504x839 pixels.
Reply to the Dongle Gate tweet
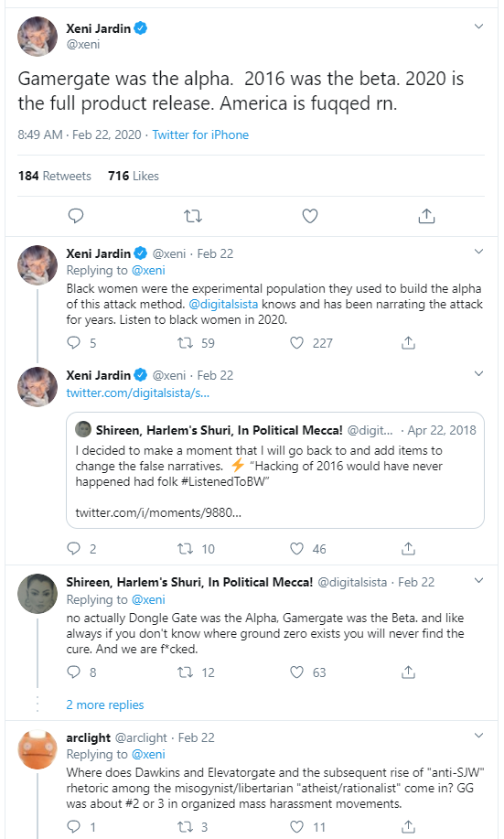pyautogui.click(x=73, y=672)
